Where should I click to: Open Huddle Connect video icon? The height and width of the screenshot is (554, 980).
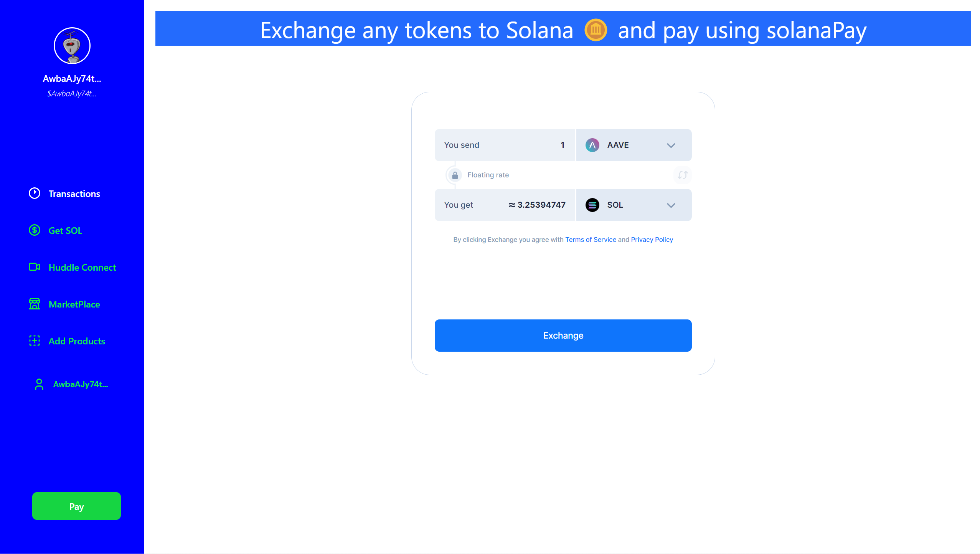click(x=35, y=267)
